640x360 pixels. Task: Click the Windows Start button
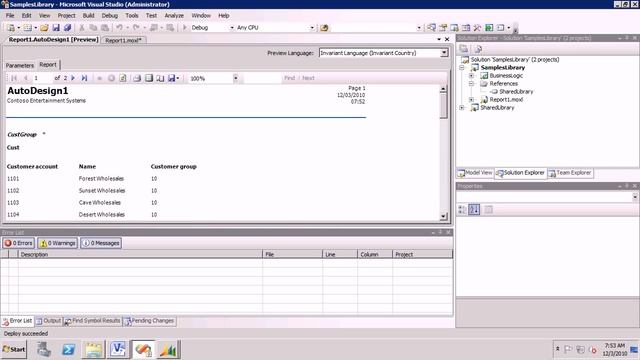(14, 349)
